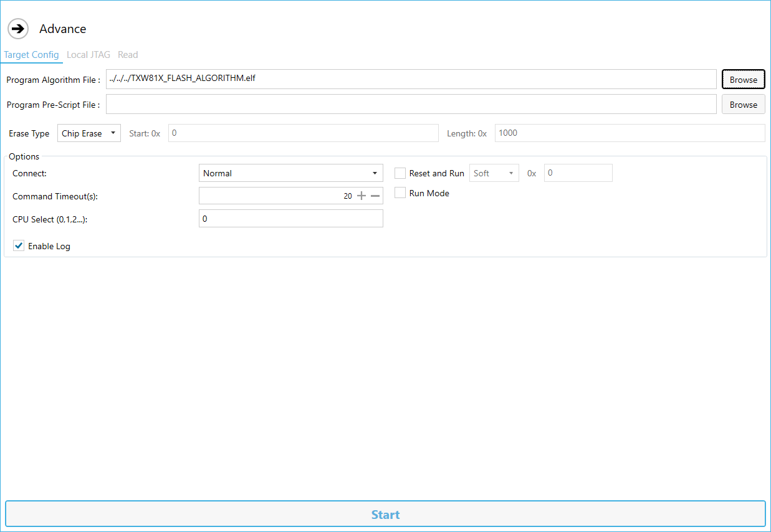Browse for Program Algorithm File
The width and height of the screenshot is (771, 532).
pyautogui.click(x=744, y=79)
